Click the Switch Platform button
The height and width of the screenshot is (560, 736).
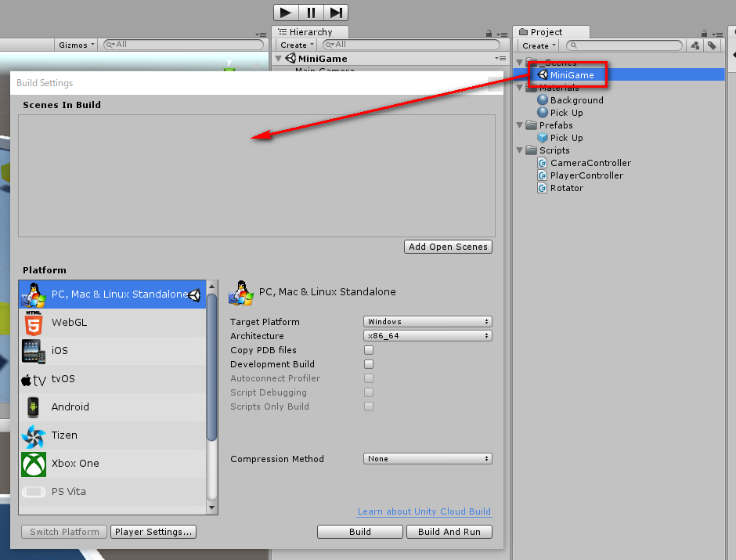pos(64,532)
